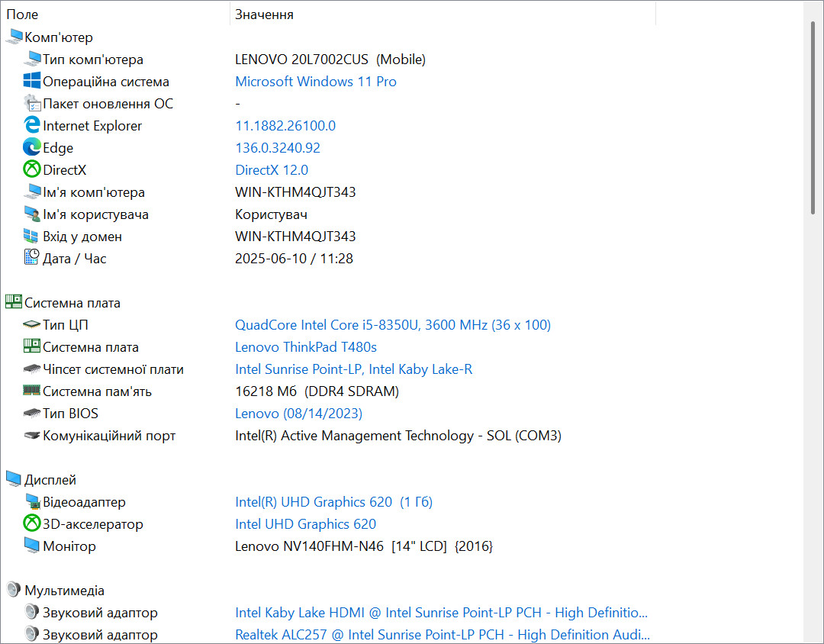The width and height of the screenshot is (824, 644).
Task: Click the Ім'я користувача user icon
Action: coord(32,214)
